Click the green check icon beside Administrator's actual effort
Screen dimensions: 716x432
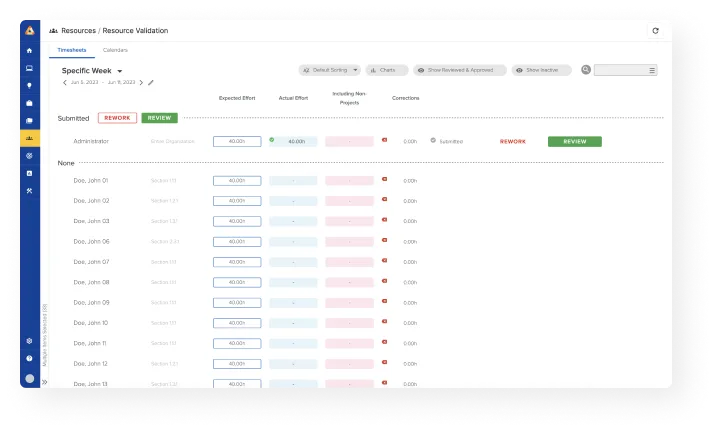(272, 140)
